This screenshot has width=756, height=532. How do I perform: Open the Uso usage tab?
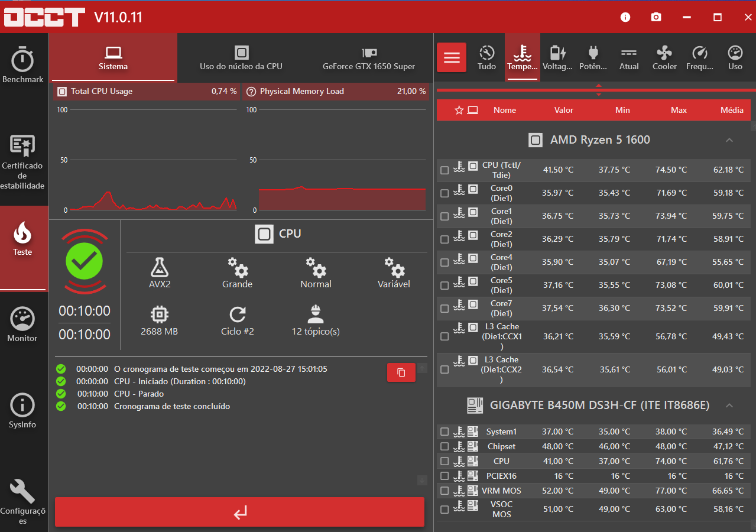pos(735,57)
